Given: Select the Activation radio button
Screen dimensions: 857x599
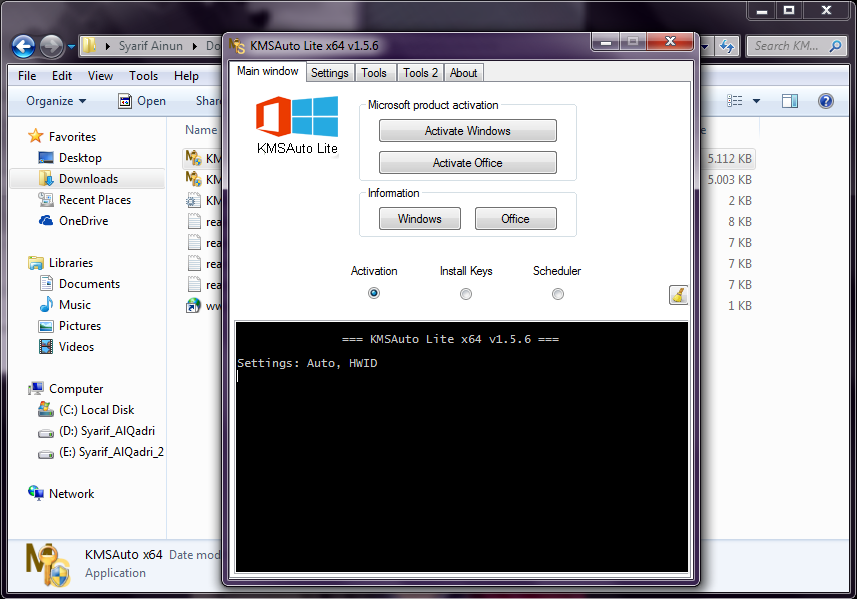Looking at the screenshot, I should point(374,293).
